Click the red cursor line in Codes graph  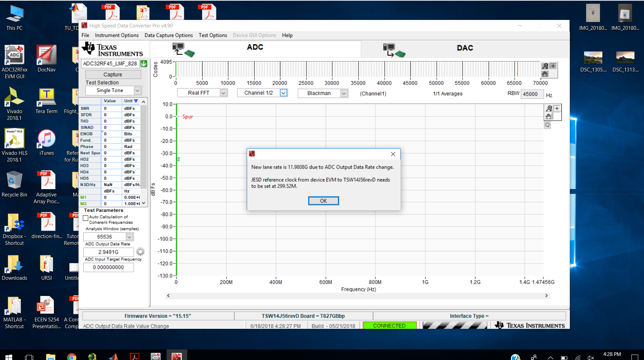pyautogui.click(x=517, y=69)
